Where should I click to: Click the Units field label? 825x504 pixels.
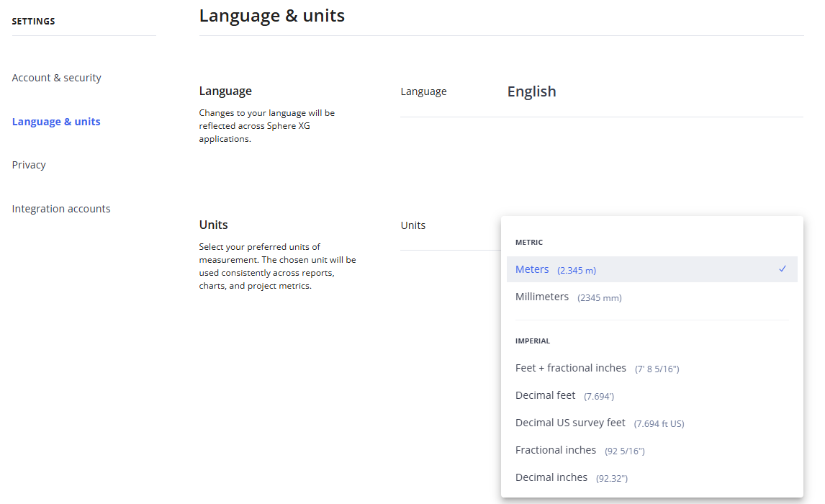click(x=412, y=225)
